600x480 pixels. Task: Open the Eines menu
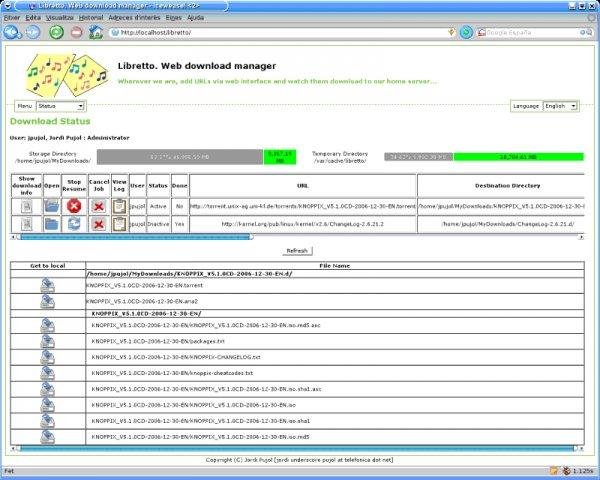(173, 18)
